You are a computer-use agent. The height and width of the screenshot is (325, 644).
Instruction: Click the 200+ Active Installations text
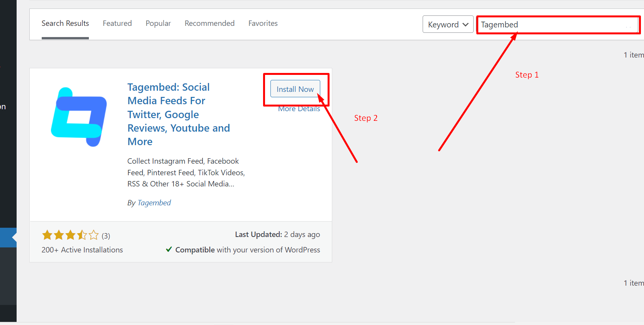click(82, 250)
